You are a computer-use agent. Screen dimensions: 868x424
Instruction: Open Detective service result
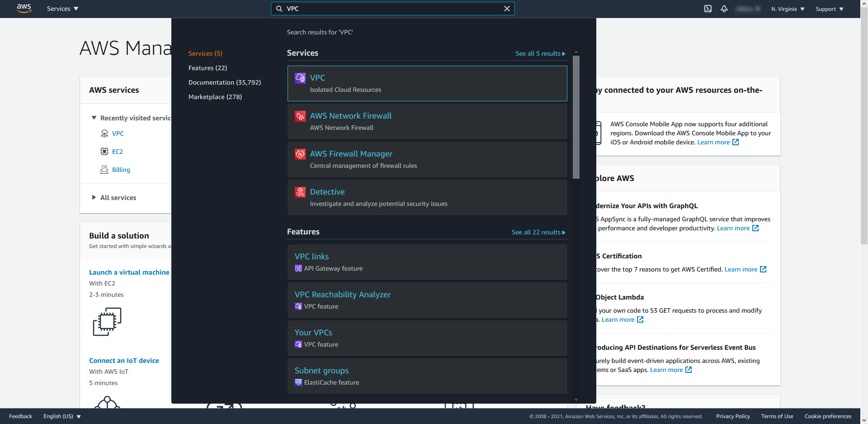coord(427,197)
